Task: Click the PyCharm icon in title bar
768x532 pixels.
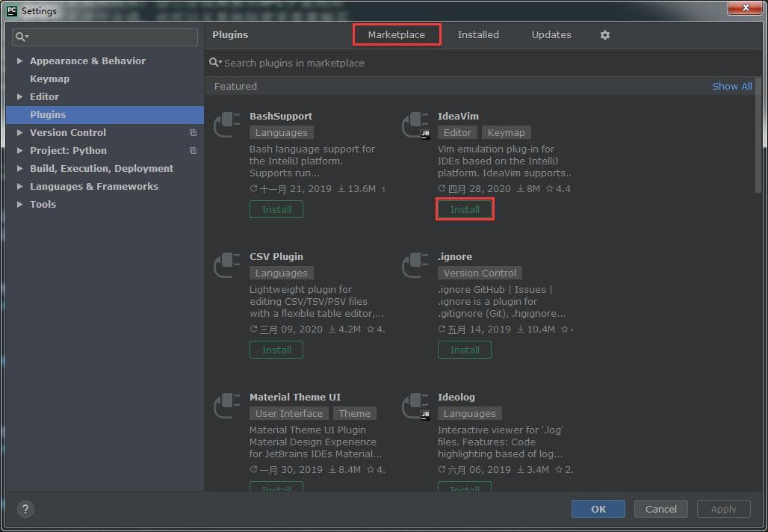Action: tap(12, 10)
